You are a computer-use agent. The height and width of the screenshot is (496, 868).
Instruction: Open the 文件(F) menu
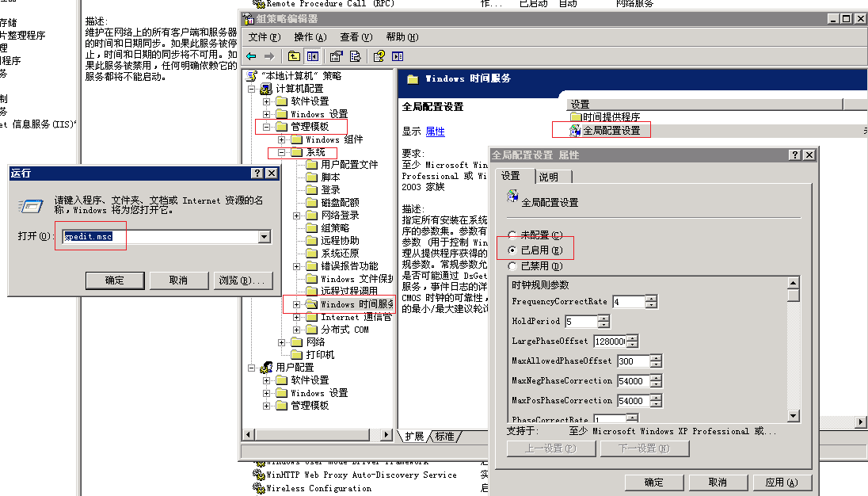[x=264, y=37]
